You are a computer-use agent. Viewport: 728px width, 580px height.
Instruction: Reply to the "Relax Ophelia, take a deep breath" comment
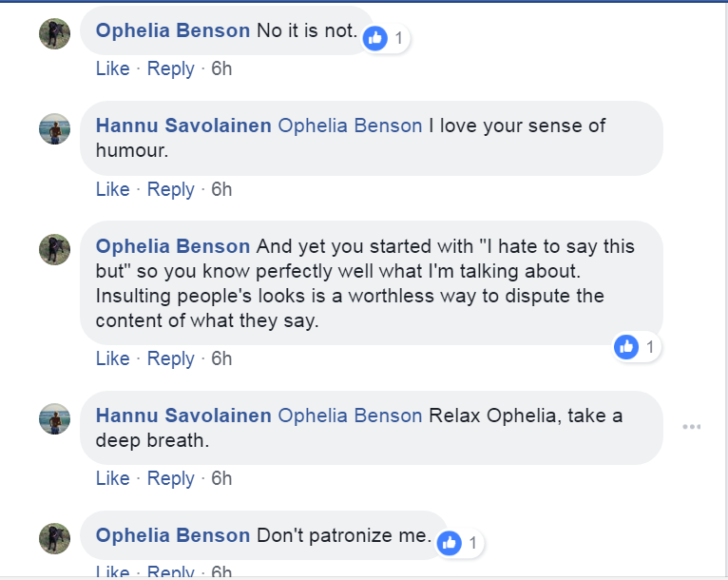pos(171,478)
